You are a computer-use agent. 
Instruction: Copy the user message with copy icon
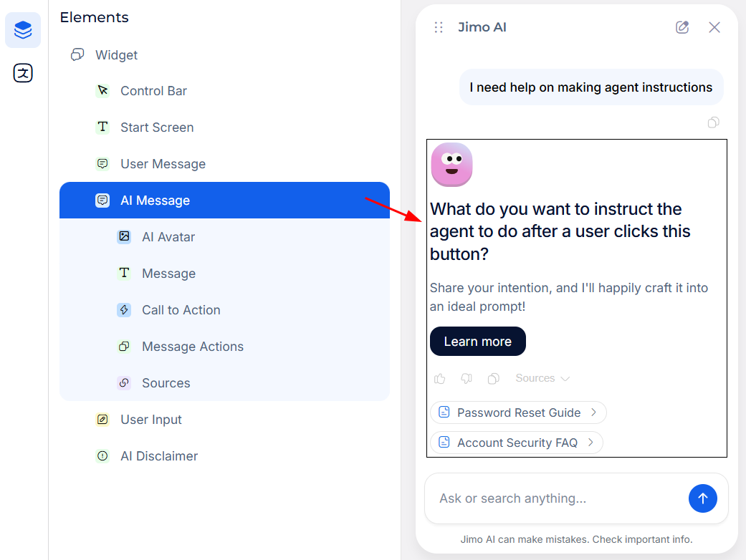713,122
